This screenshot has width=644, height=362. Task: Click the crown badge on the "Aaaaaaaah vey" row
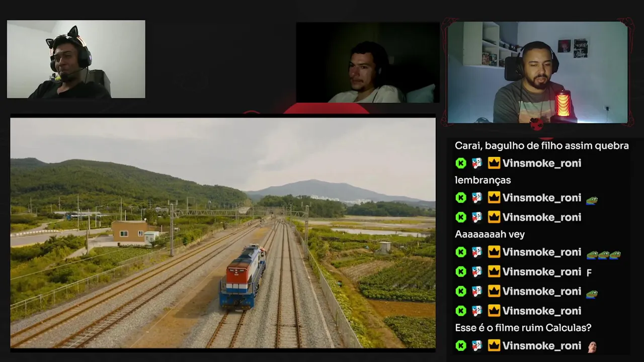point(494,217)
